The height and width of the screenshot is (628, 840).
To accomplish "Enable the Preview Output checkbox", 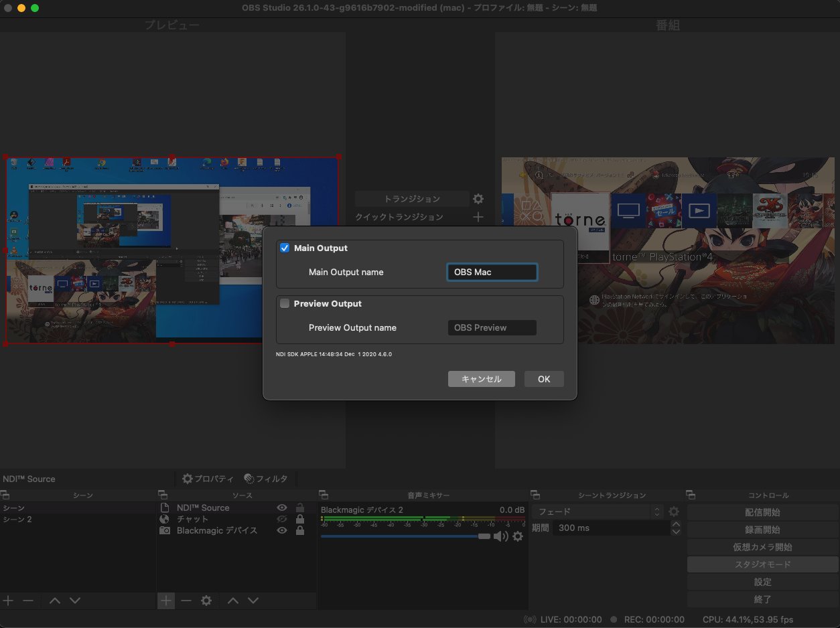I will (x=285, y=303).
